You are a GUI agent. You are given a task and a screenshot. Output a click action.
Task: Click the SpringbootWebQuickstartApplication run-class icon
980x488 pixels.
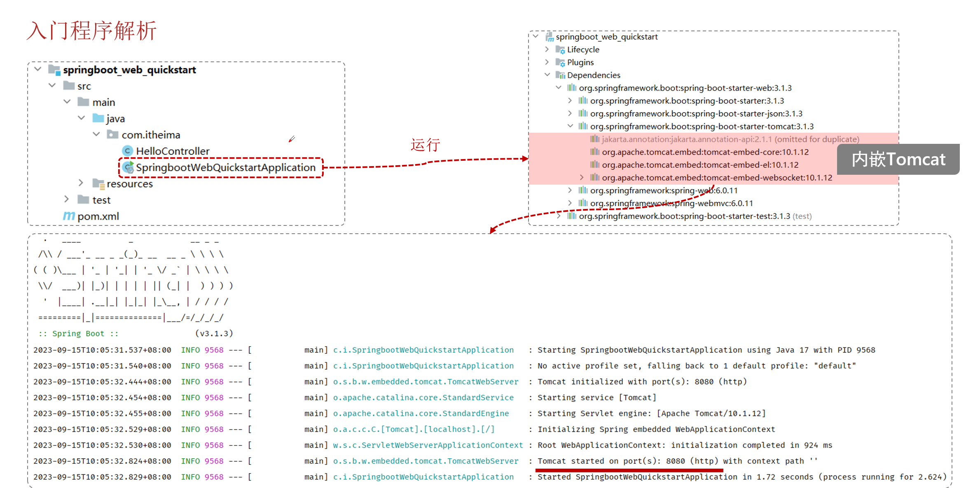(129, 167)
